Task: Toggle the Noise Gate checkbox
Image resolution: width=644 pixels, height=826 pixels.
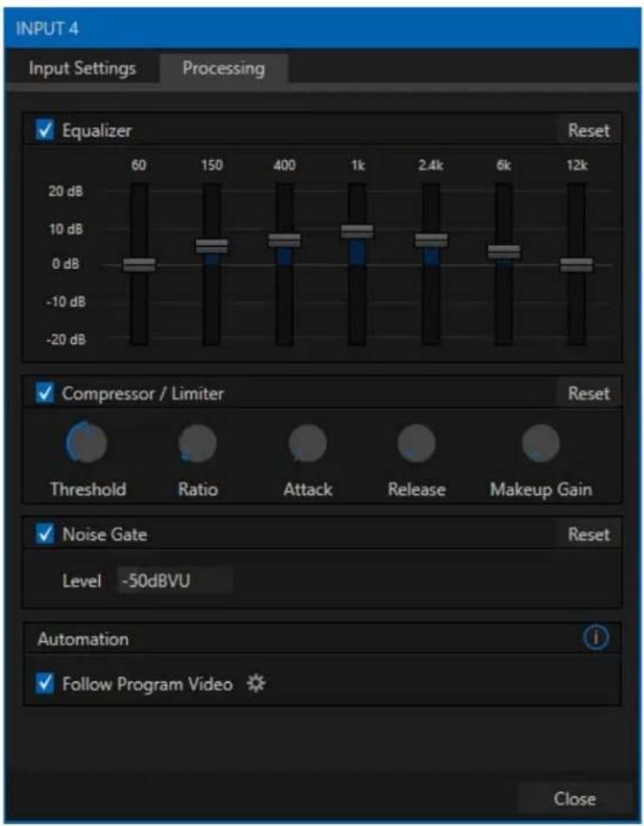Action: tap(45, 534)
